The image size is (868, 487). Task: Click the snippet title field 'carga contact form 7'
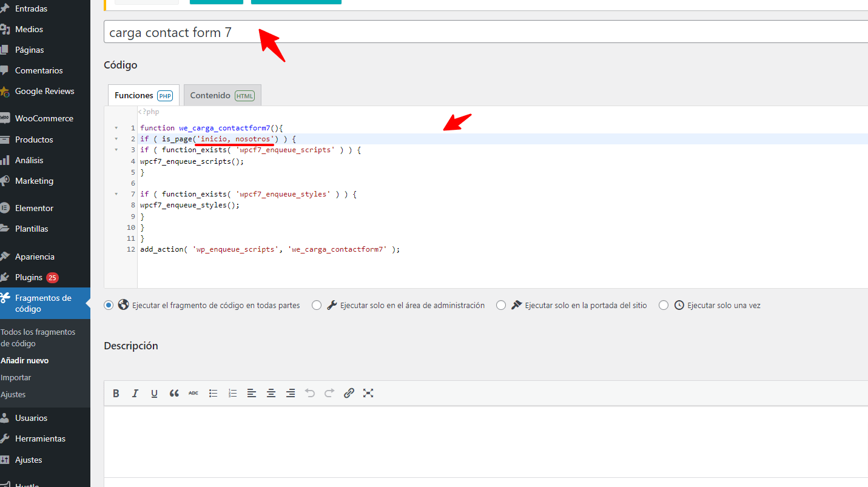(486, 32)
